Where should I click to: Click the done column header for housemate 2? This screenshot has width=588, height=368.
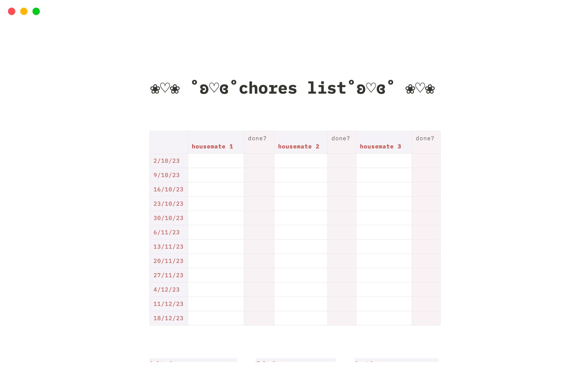pos(341,138)
